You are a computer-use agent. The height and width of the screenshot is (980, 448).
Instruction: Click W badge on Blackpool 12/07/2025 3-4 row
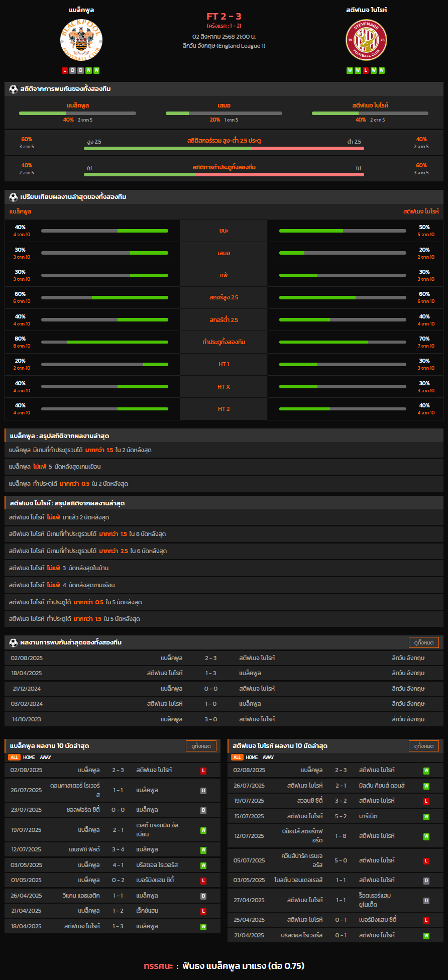coord(203,850)
